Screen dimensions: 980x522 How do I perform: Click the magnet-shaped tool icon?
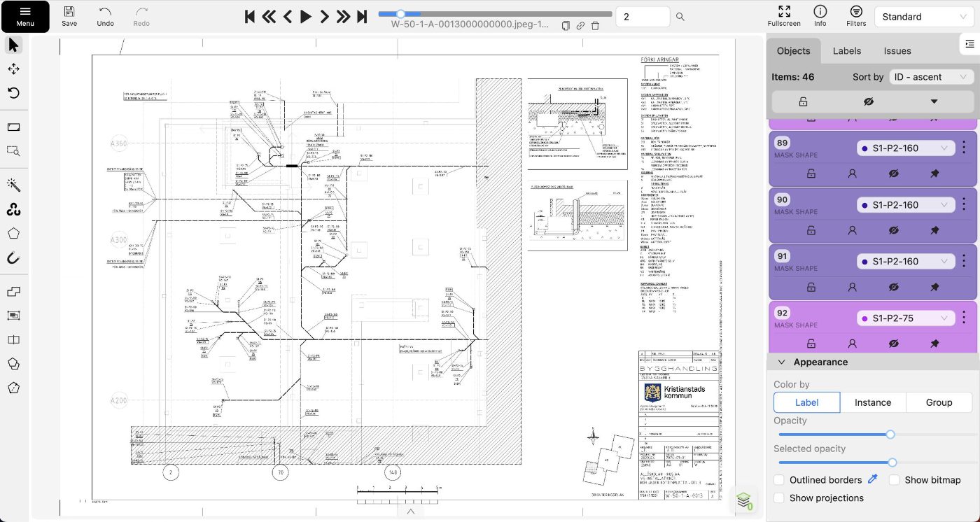[13, 258]
